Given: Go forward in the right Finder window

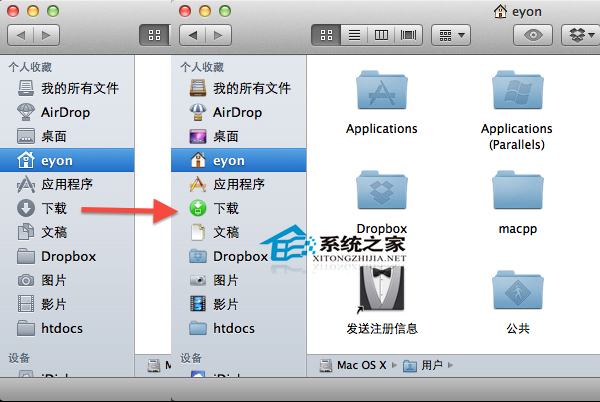Looking at the screenshot, I should [x=218, y=36].
